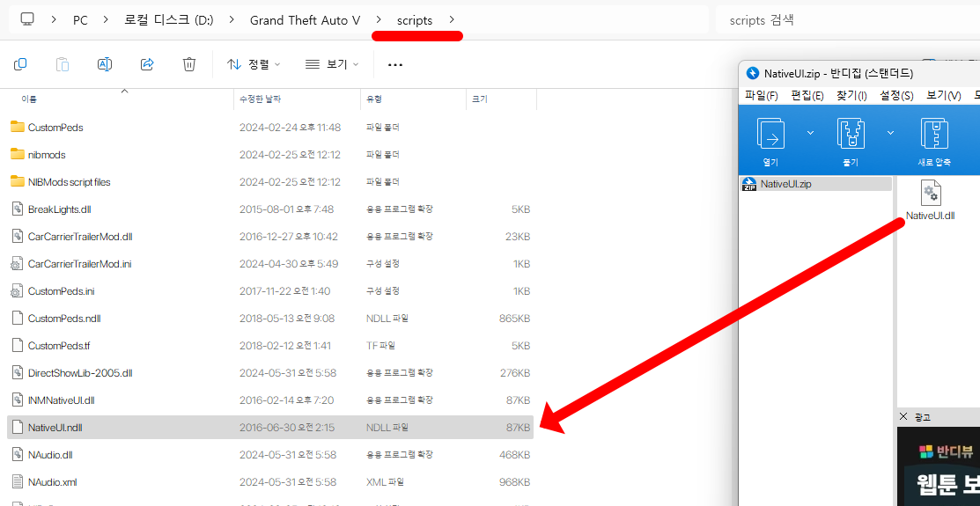Screen dimensions: 980x506
Task: Expand the dropdown arrow next to 풀기
Action: pyautogui.click(x=890, y=133)
